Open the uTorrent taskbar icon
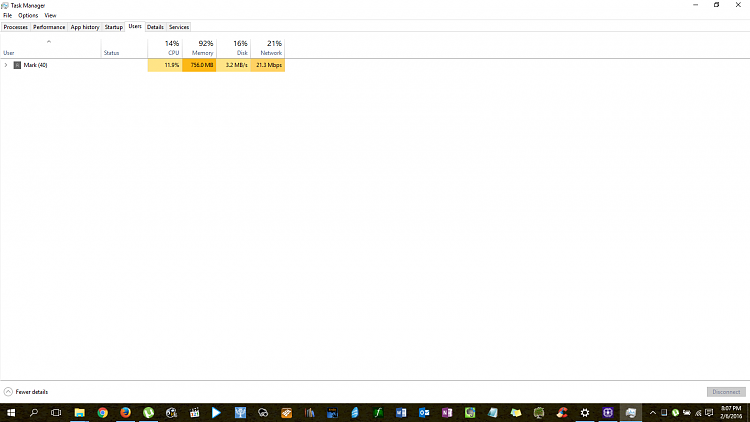 [148, 412]
